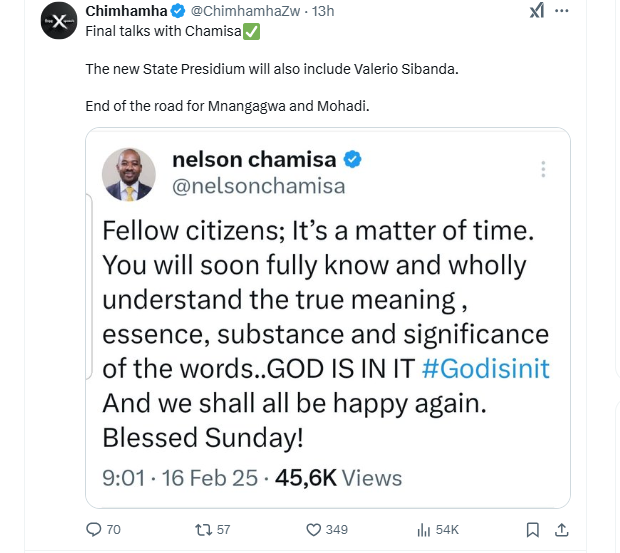
Task: Open the 13h timestamp link
Action: (322, 11)
